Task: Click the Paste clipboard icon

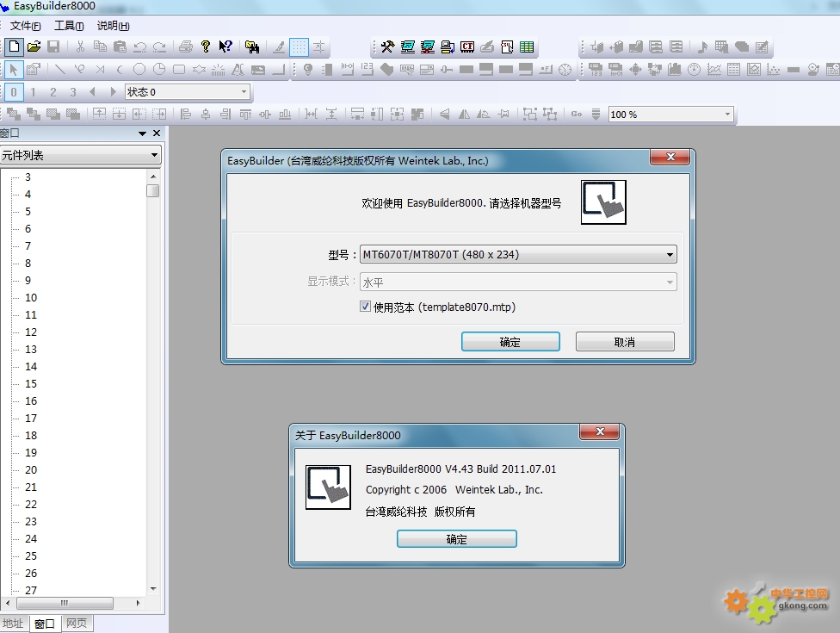Action: (120, 47)
